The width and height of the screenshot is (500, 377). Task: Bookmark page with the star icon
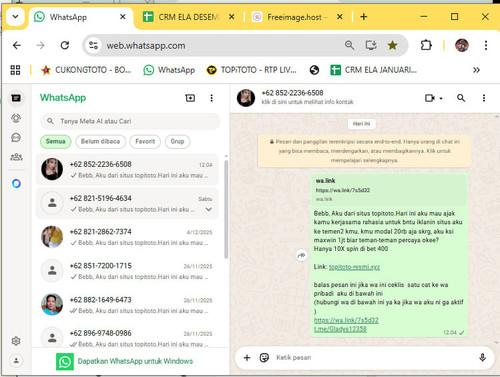392,45
